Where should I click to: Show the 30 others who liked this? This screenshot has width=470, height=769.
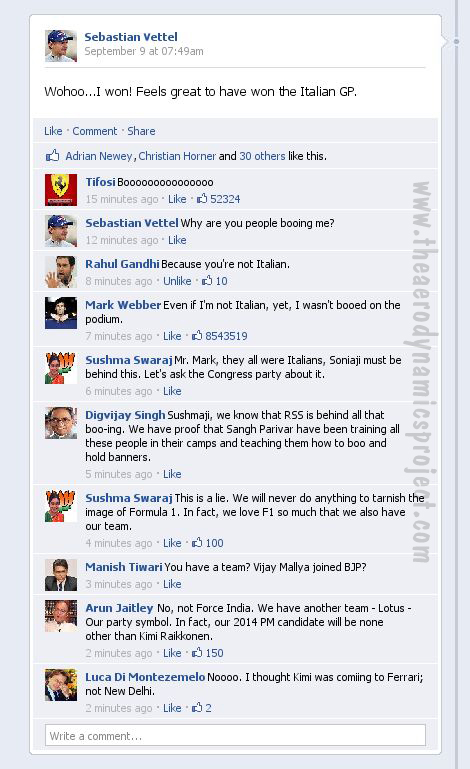tap(262, 156)
